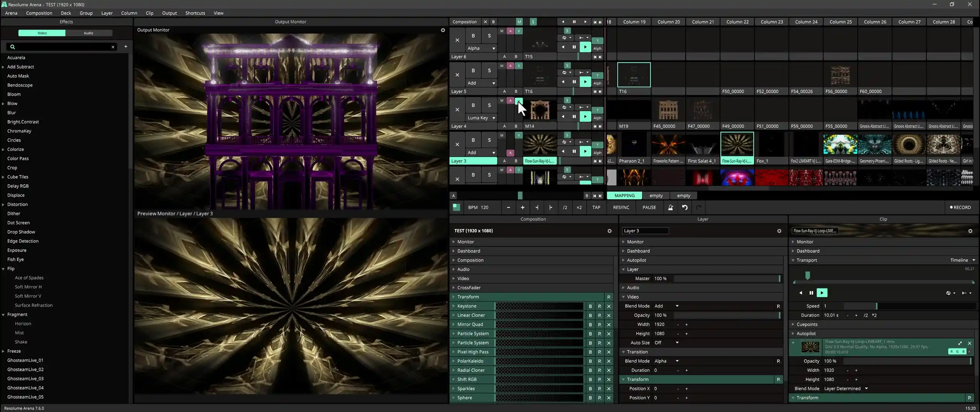Collapse the Flip effects group
Screen dimensions: 980x412
pyautogui.click(x=3, y=269)
